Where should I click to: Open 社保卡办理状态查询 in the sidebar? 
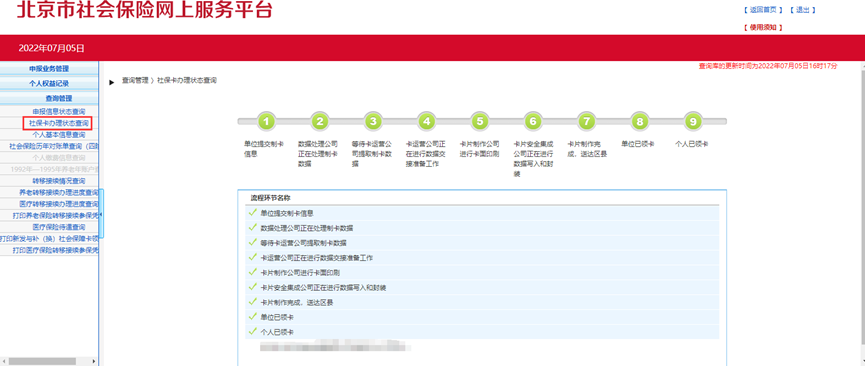pyautogui.click(x=58, y=123)
